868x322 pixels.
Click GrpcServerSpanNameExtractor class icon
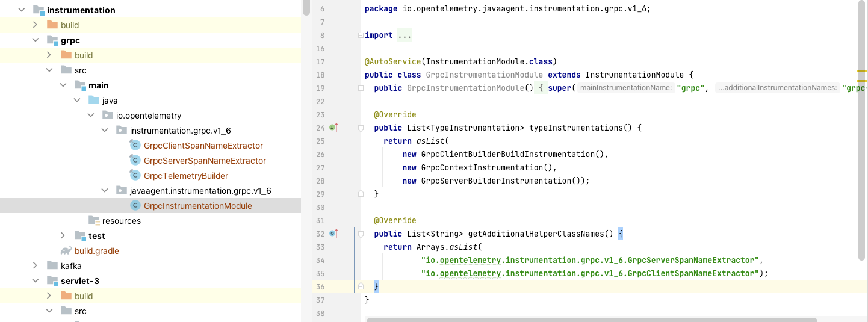(135, 161)
